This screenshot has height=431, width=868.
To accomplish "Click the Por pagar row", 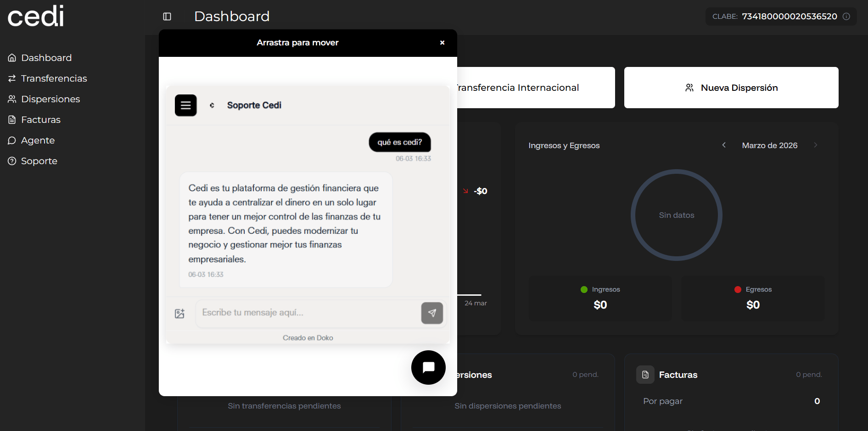I will 732,401.
